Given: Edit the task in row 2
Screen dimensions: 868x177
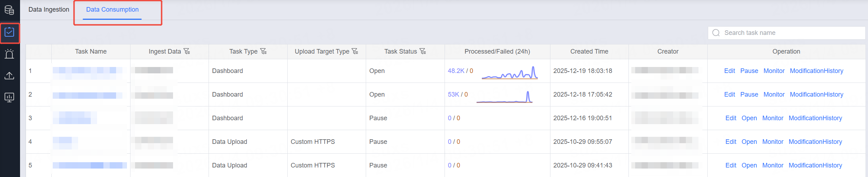Looking at the screenshot, I should [729, 94].
